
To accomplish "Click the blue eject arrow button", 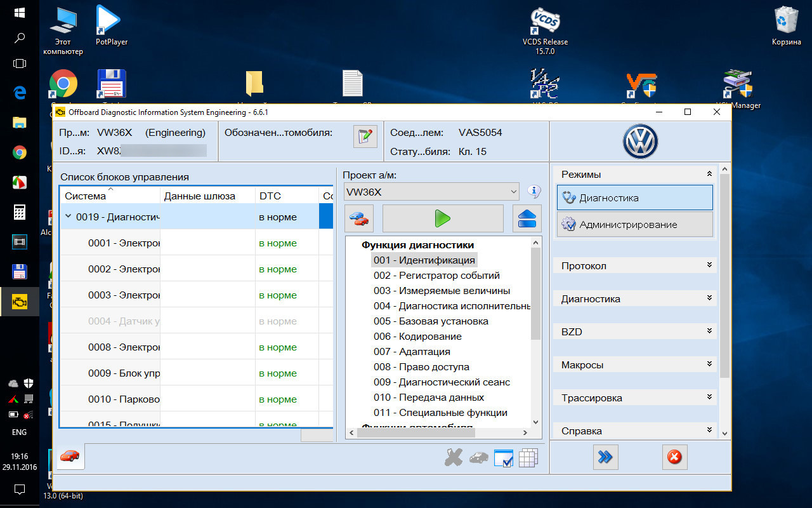I will click(x=527, y=218).
